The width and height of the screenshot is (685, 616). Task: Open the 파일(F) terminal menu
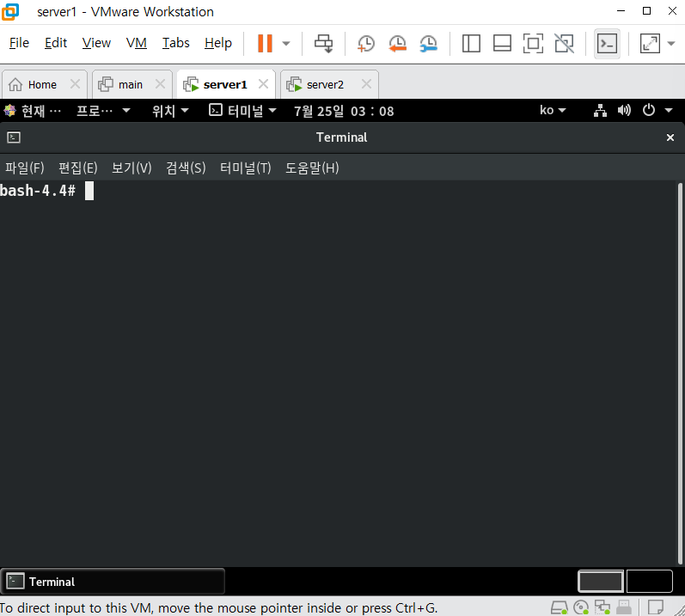(24, 168)
